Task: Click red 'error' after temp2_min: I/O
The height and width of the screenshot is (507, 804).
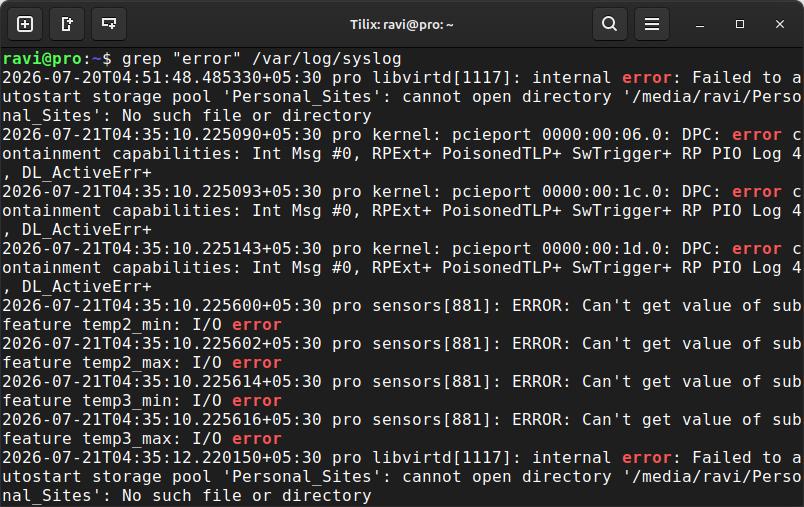Action: pos(256,325)
